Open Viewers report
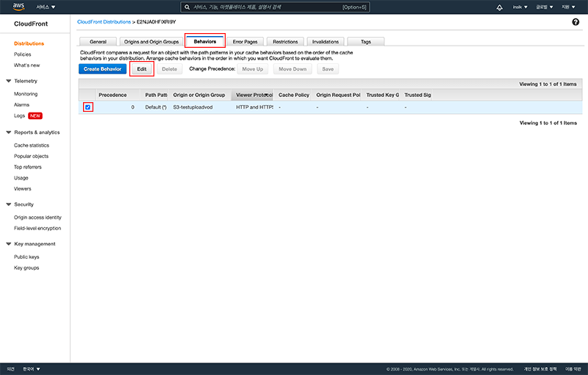Screen dimensions: 588x375 point(23,189)
